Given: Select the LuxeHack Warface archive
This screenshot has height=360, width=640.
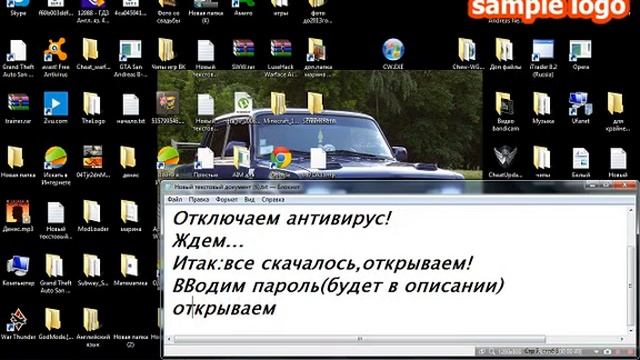Looking at the screenshot, I should point(281,50).
